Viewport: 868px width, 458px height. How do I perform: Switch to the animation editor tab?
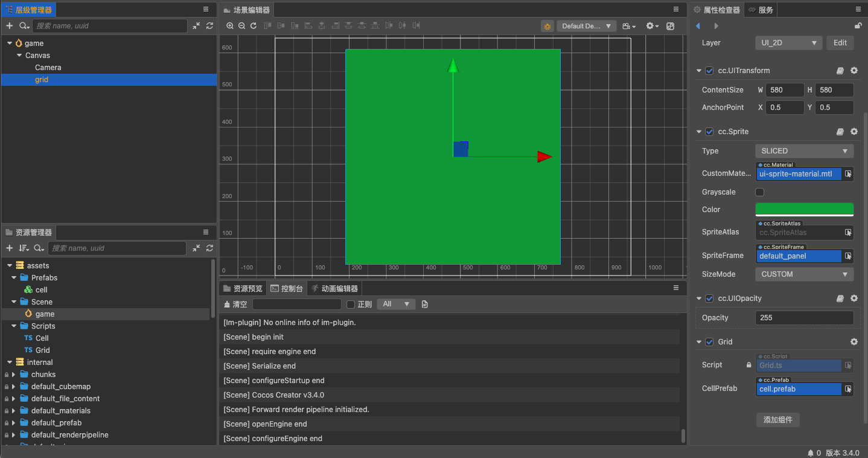(x=334, y=289)
